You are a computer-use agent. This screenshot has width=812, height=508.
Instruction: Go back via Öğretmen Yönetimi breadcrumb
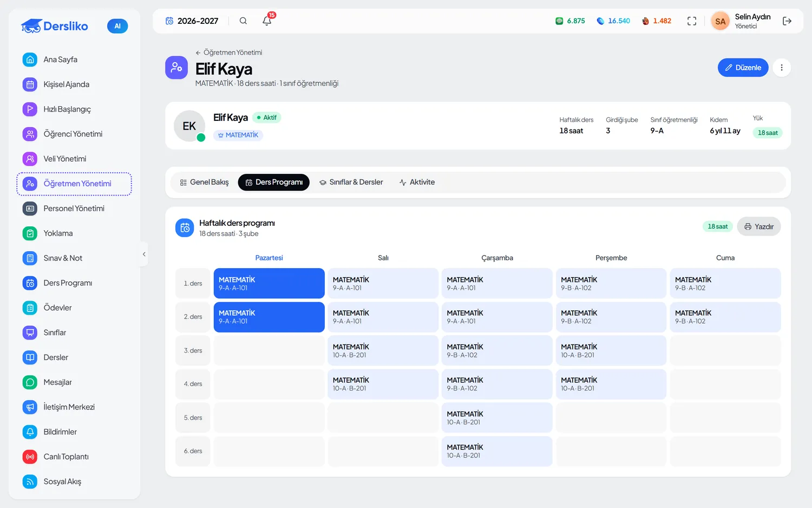(x=228, y=53)
